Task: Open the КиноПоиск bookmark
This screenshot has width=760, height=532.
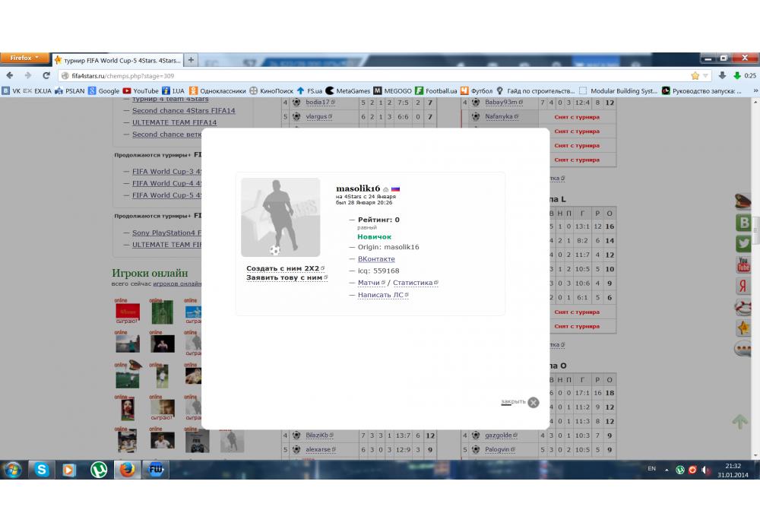Action: (271, 90)
